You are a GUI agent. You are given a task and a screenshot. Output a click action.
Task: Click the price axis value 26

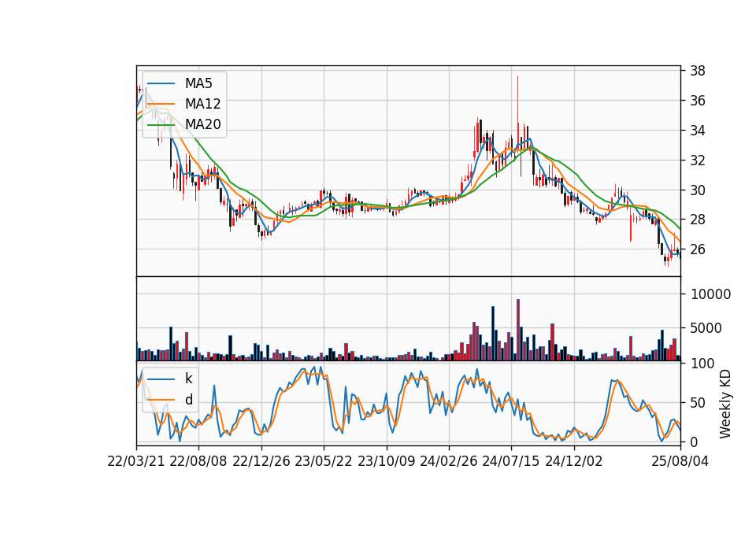pyautogui.click(x=698, y=249)
